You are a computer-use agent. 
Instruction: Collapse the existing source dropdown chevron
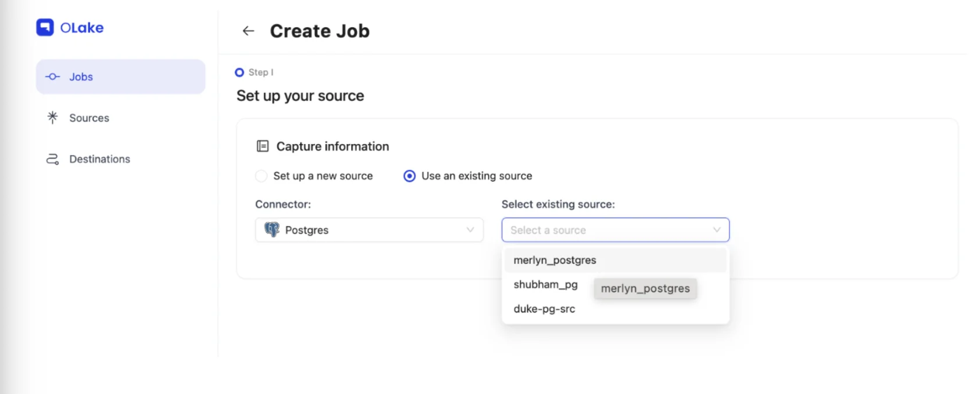click(717, 230)
